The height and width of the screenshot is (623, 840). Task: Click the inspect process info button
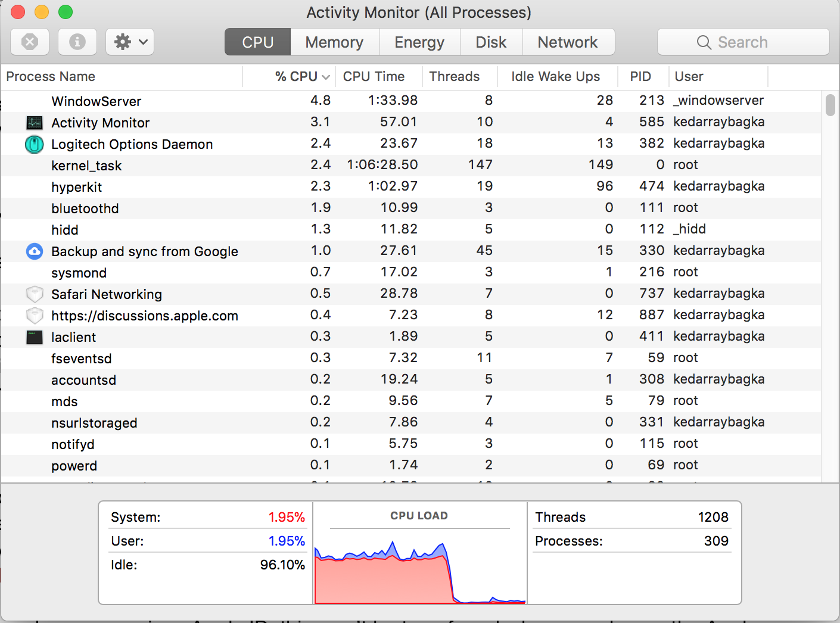pos(77,42)
